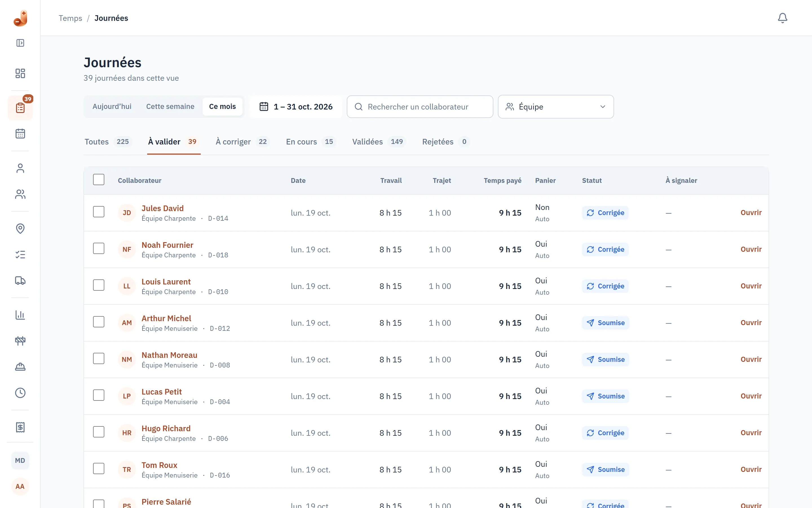Open the construction barrier icon
The image size is (812, 508).
(x=20, y=341)
